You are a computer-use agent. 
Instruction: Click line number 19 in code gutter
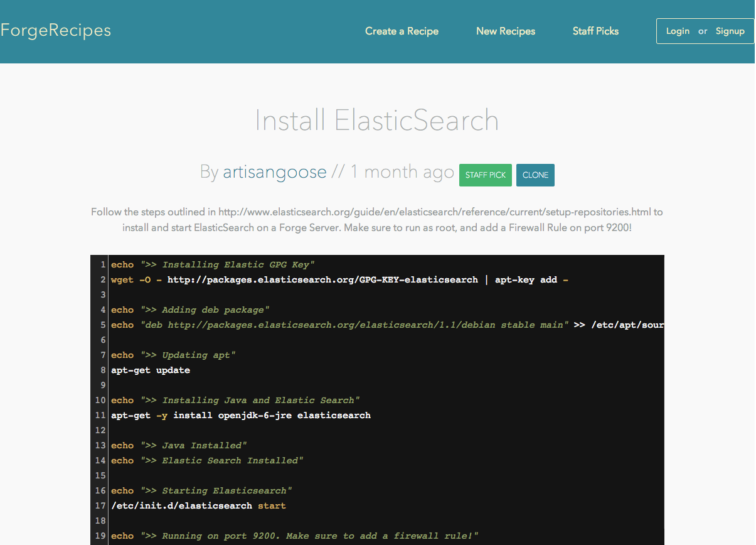click(x=100, y=536)
